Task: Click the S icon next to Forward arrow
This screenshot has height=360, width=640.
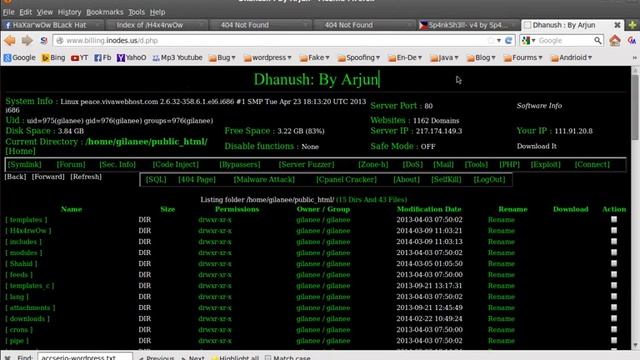Action: pyautogui.click(x=44, y=40)
